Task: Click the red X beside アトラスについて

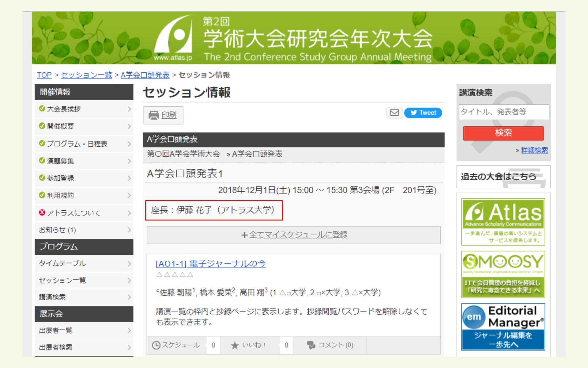Action: [x=41, y=213]
